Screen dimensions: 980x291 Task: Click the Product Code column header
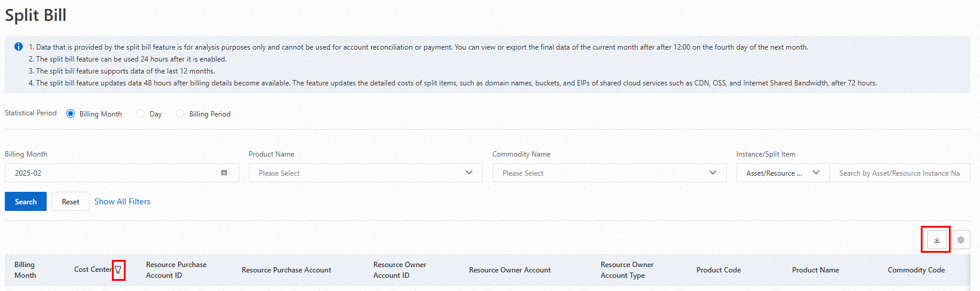(719, 270)
